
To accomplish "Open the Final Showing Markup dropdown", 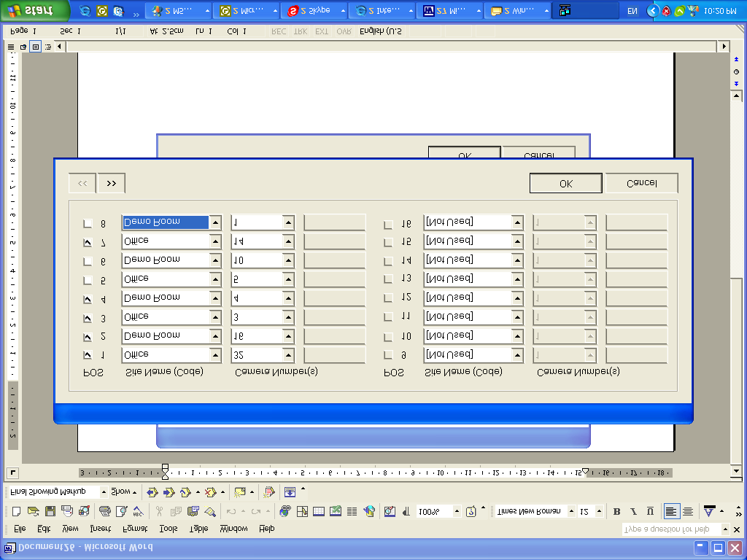I will click(104, 491).
